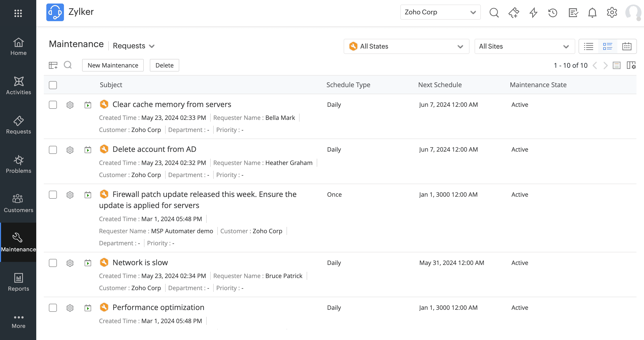The width and height of the screenshot is (644, 340).
Task: Open the app launcher grid icon
Action: [18, 13]
